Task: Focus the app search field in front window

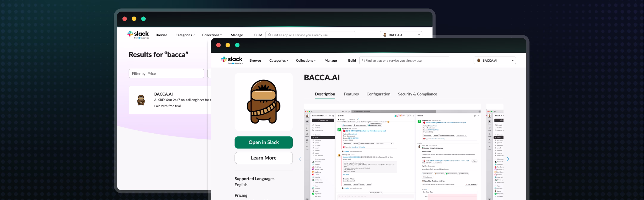Action: coord(404,60)
